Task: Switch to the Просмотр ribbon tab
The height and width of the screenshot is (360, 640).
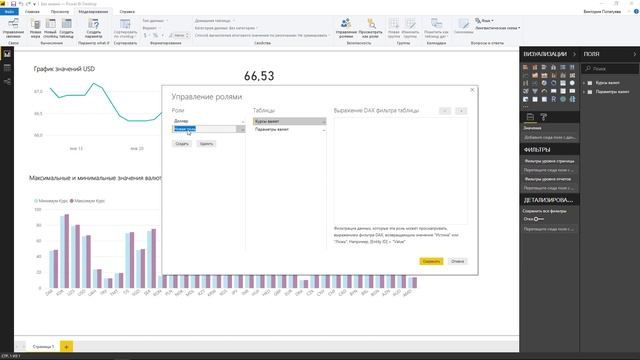Action: 60,11
